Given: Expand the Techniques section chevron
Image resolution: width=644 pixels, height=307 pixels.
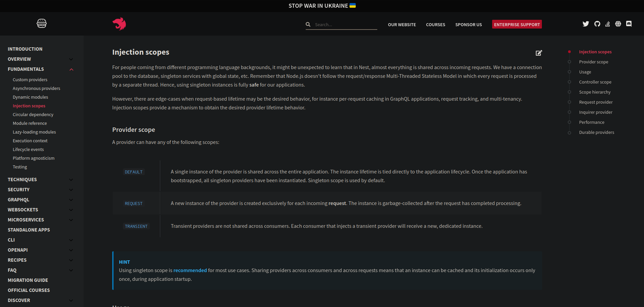Looking at the screenshot, I should coord(71,180).
